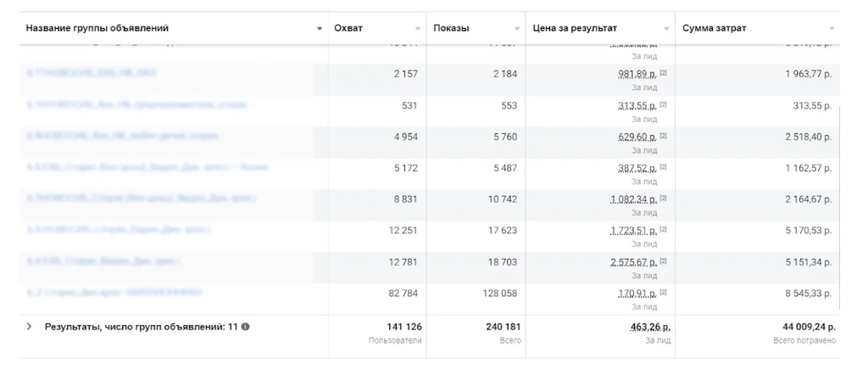
Task: Select the impressions value 2 184
Action: click(x=505, y=74)
